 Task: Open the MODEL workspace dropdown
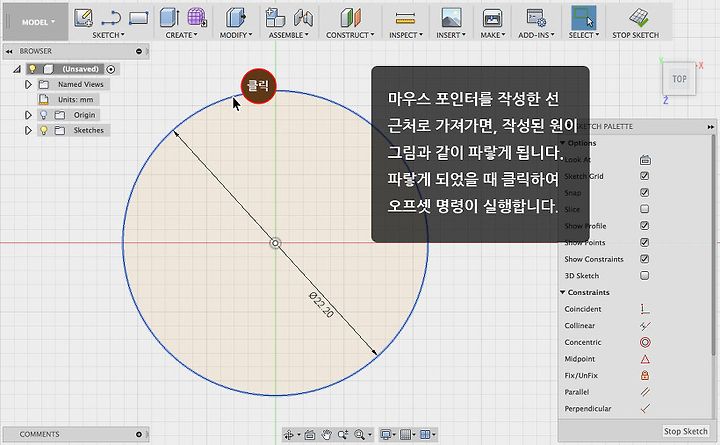coord(38,22)
